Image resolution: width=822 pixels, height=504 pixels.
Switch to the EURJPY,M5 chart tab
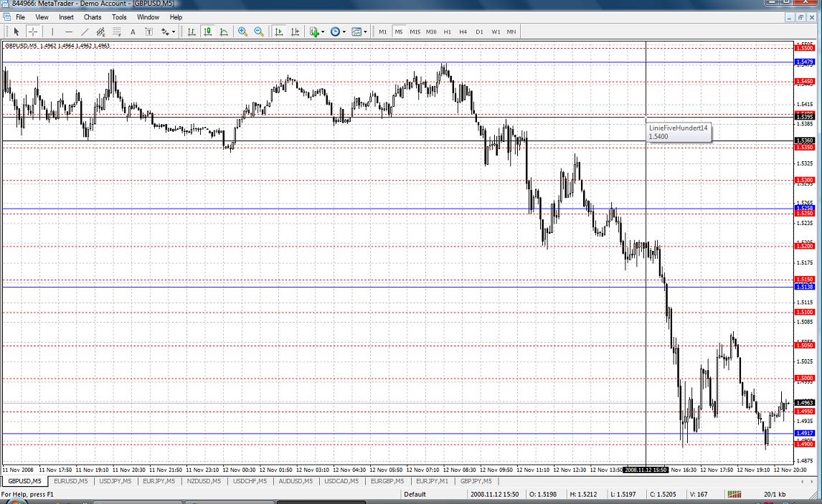coord(159,481)
